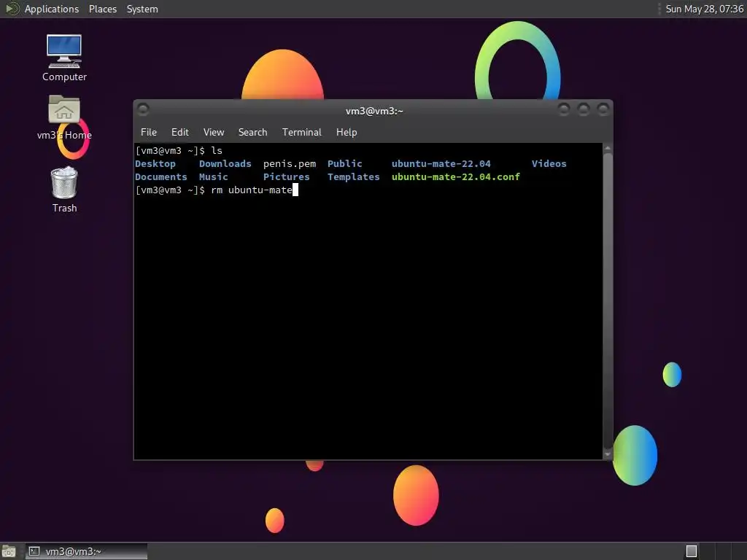Screen dimensions: 747x560
Task: Open the terminal File menu
Action: pos(149,132)
